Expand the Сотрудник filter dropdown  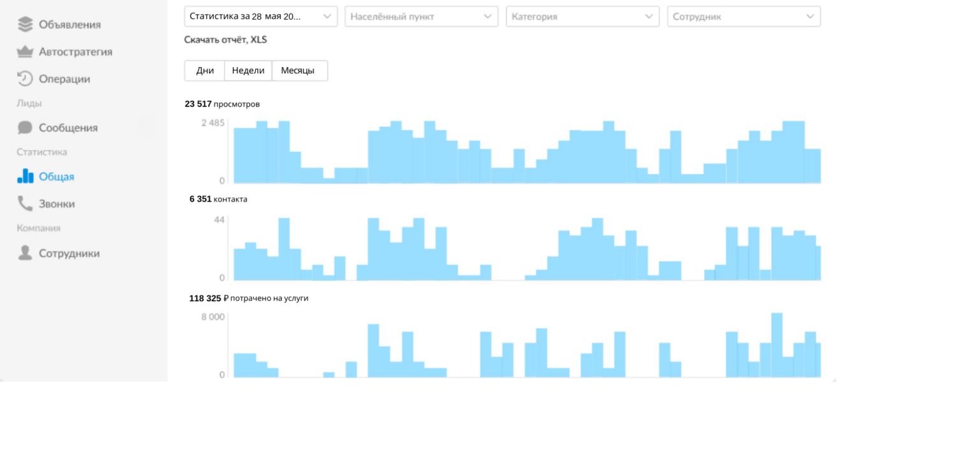(x=743, y=17)
